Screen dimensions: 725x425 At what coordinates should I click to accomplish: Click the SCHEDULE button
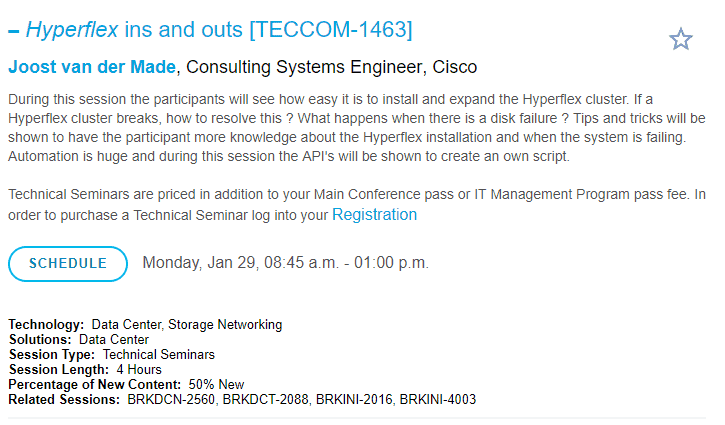pyautogui.click(x=68, y=264)
